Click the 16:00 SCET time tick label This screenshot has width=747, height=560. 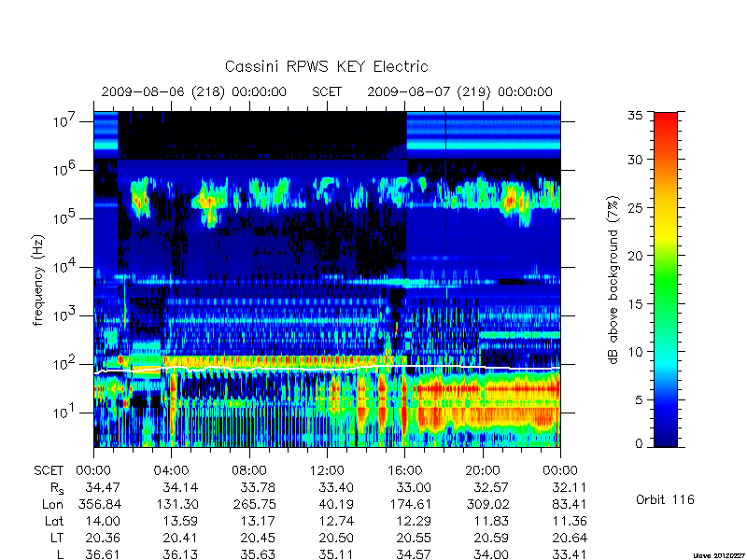[404, 470]
